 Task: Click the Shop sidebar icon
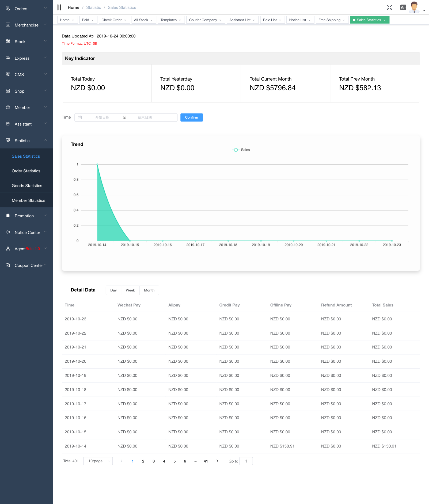tap(8, 91)
